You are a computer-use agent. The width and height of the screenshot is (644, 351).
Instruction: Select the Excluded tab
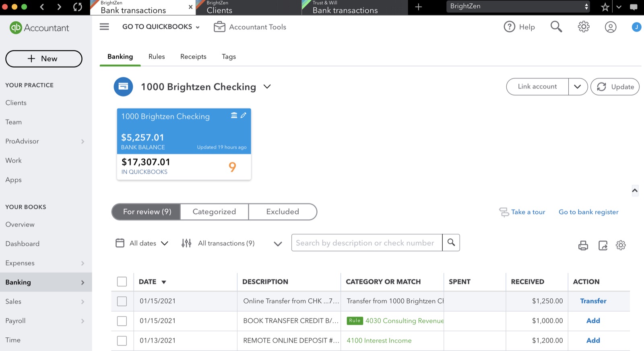pyautogui.click(x=283, y=212)
